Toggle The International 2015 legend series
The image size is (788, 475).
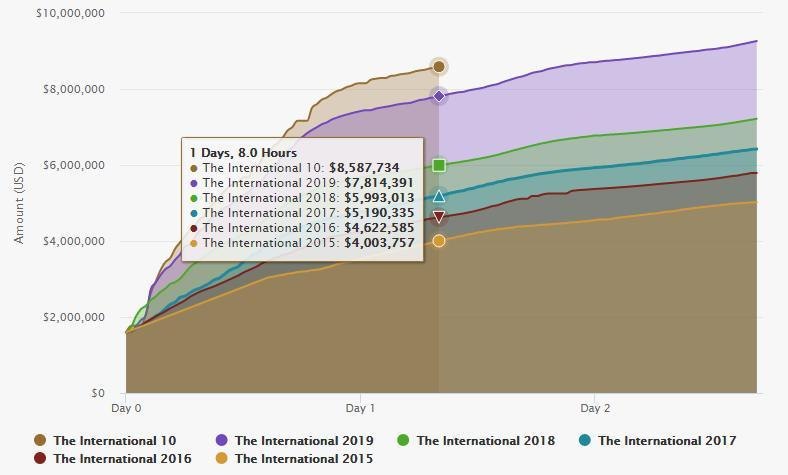coord(294,458)
